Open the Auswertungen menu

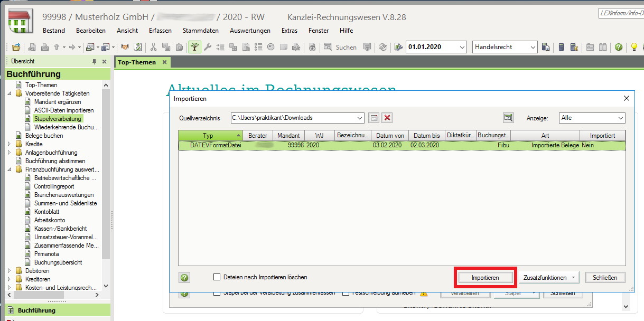(250, 31)
